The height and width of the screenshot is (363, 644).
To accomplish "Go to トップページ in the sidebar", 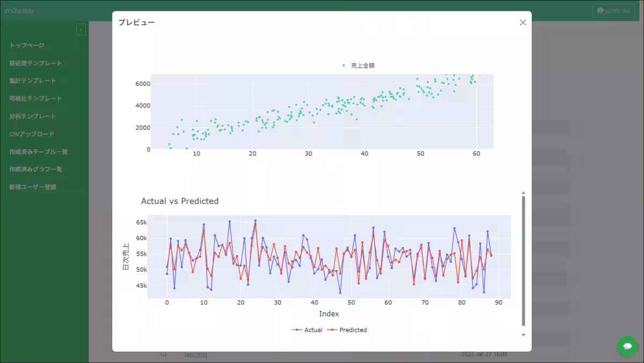I will tap(27, 46).
